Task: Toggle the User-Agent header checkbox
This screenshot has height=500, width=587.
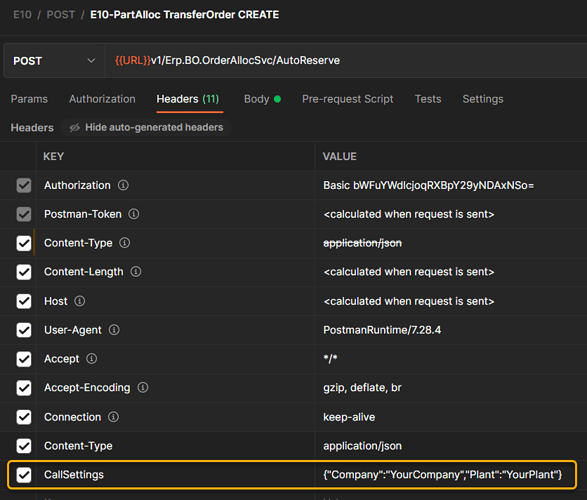Action: (x=24, y=330)
